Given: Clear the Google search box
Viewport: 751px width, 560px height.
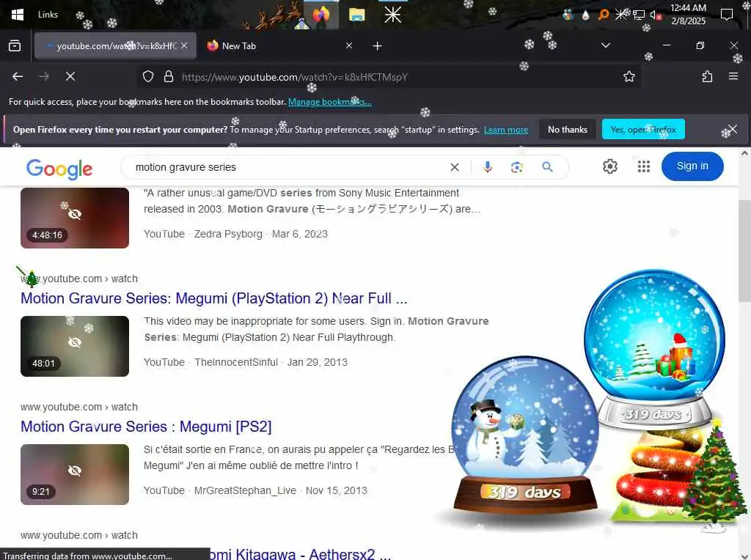Looking at the screenshot, I should [x=455, y=167].
